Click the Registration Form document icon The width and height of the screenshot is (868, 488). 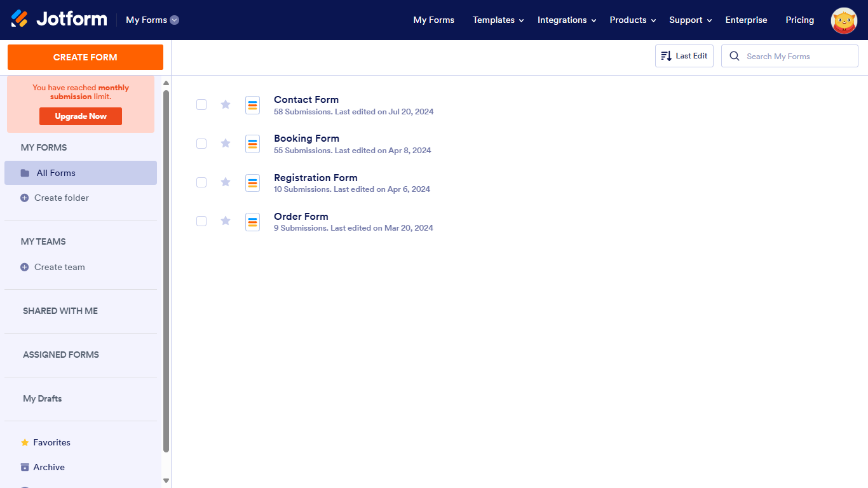coord(253,183)
